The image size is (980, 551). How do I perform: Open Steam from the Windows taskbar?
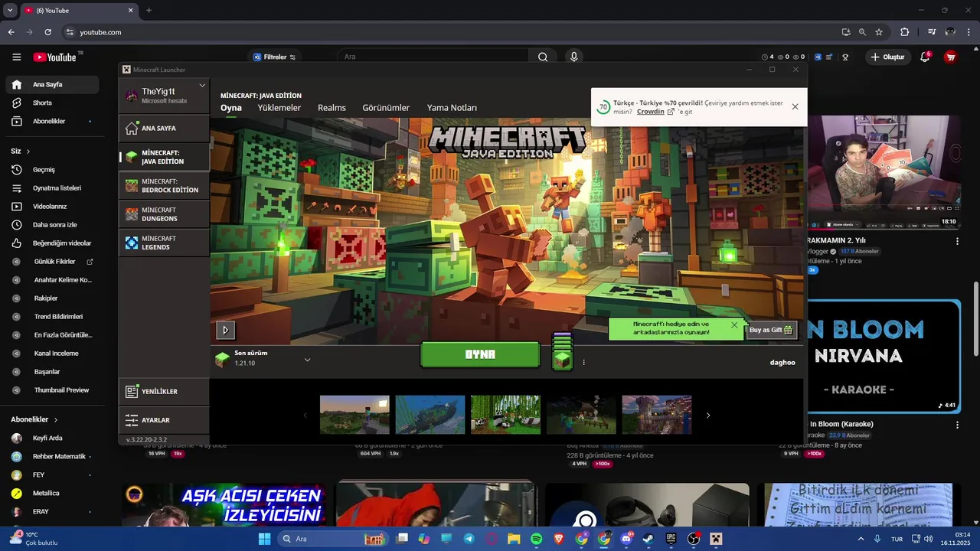(648, 539)
